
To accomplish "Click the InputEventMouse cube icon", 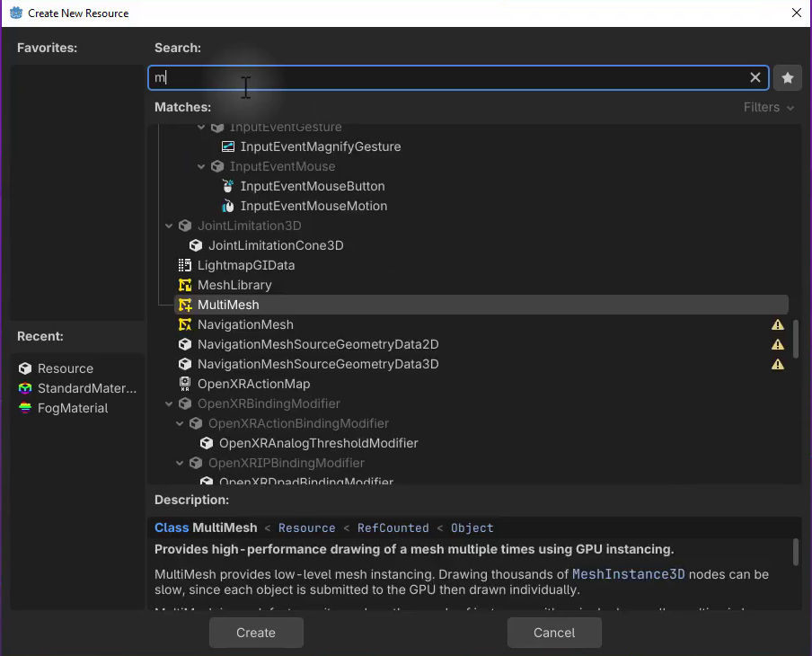I will tap(217, 166).
